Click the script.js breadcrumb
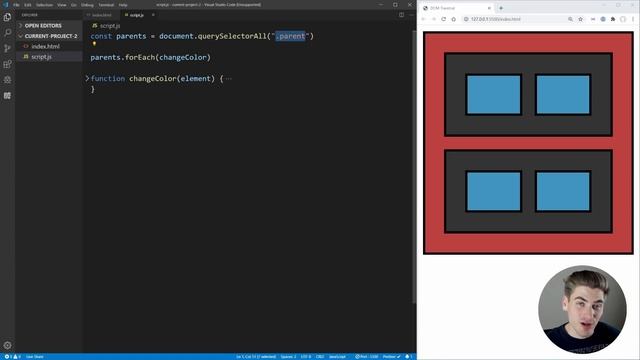This screenshot has width=640, height=360. click(106, 26)
